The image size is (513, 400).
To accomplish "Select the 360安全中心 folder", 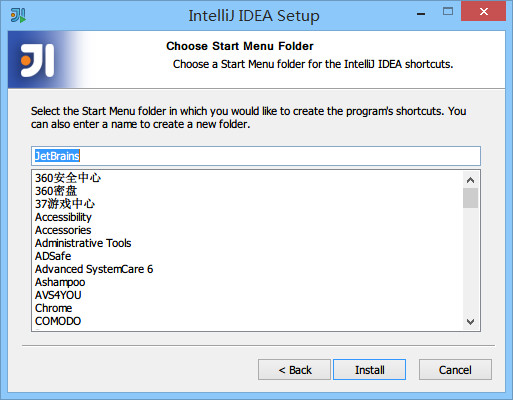I will [x=68, y=178].
